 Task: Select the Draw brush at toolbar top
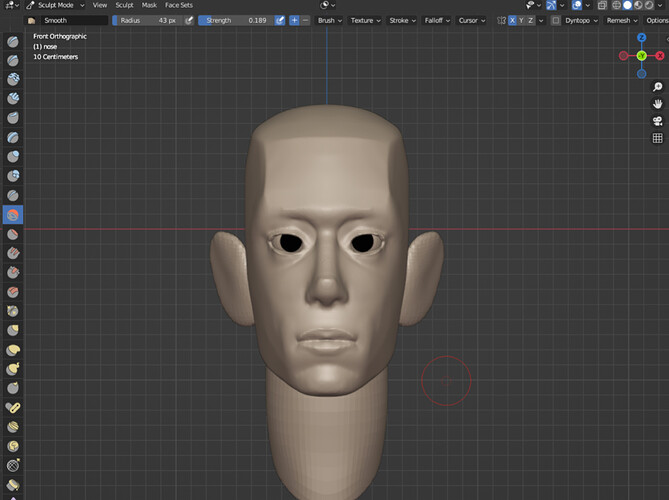pos(13,41)
